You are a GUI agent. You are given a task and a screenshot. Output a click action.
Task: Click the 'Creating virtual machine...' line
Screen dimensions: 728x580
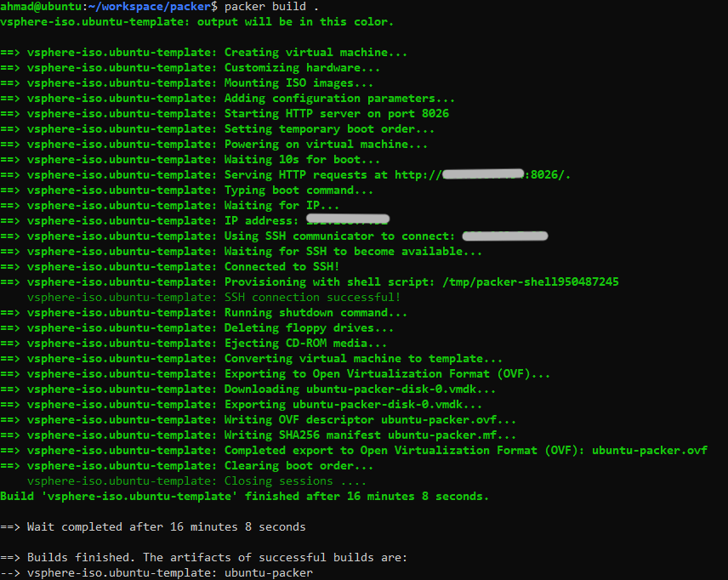[x=204, y=53]
